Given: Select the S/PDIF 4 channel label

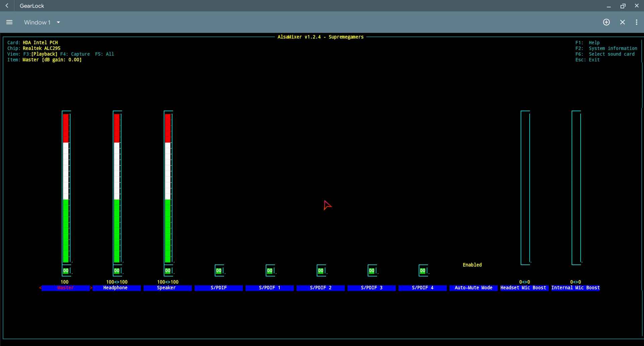Looking at the screenshot, I should 422,288.
